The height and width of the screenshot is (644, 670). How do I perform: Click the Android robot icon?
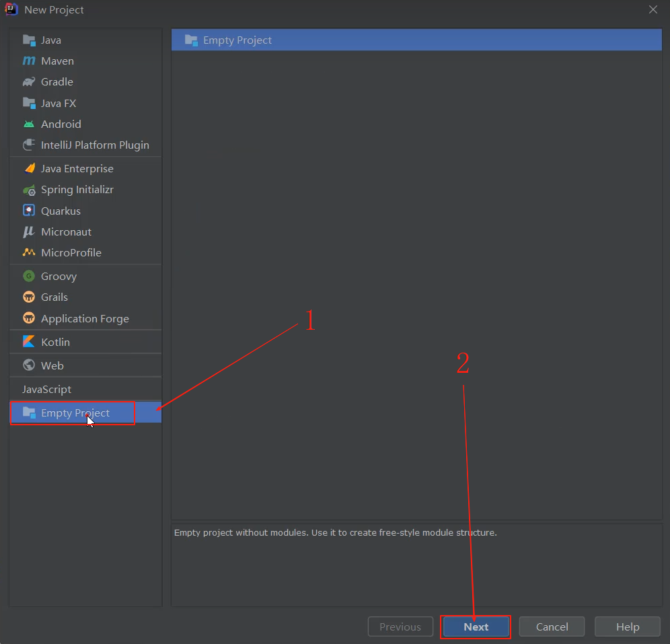(x=29, y=124)
